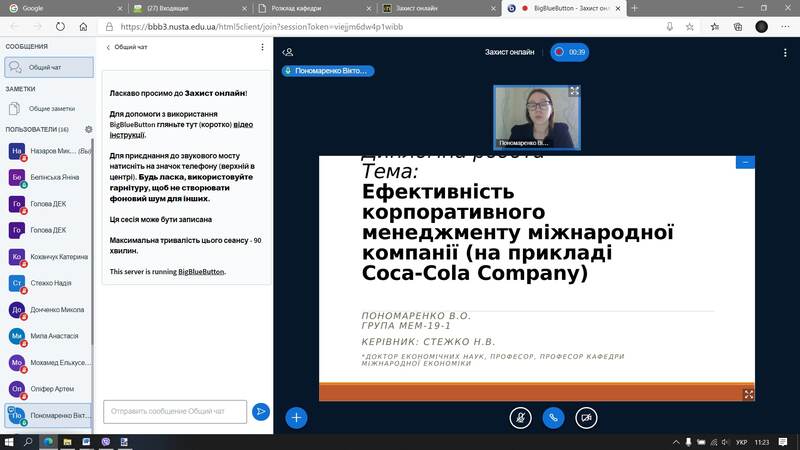Image resolution: width=800 pixels, height=450 pixels.
Task: Select user Мохамед Ельхусе…
Action: click(x=49, y=363)
